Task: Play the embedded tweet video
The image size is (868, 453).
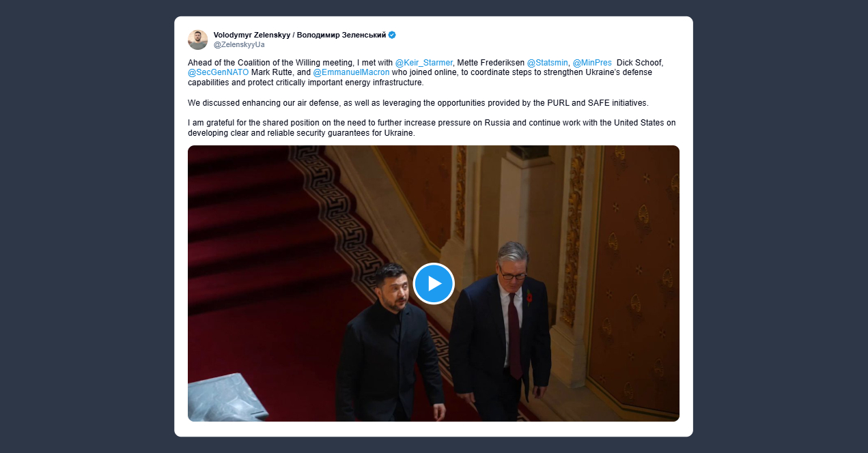Action: coord(434,283)
